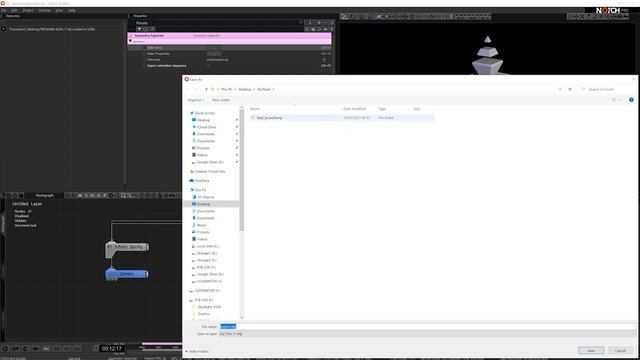Viewport: 640px width, 360px height.
Task: Click This PC in the address breadcrumb
Action: [x=227, y=89]
